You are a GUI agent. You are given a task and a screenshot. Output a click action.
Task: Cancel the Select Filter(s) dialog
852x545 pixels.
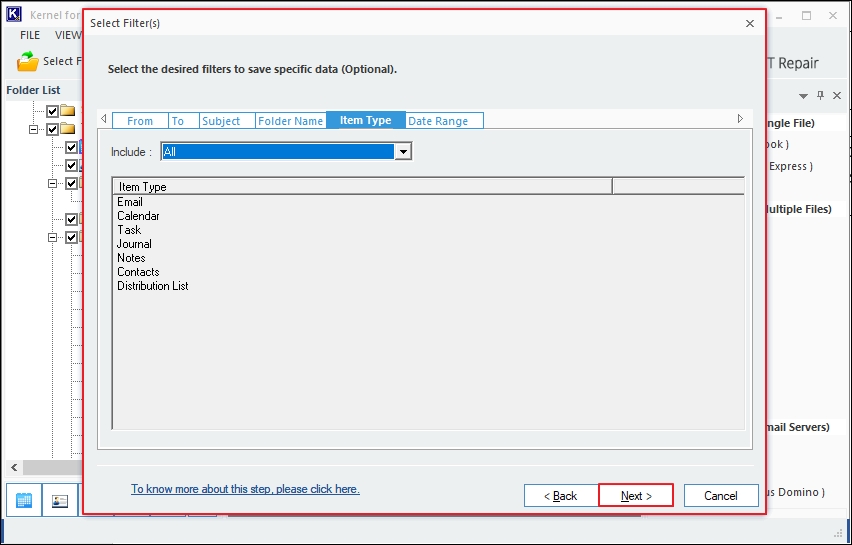click(721, 496)
